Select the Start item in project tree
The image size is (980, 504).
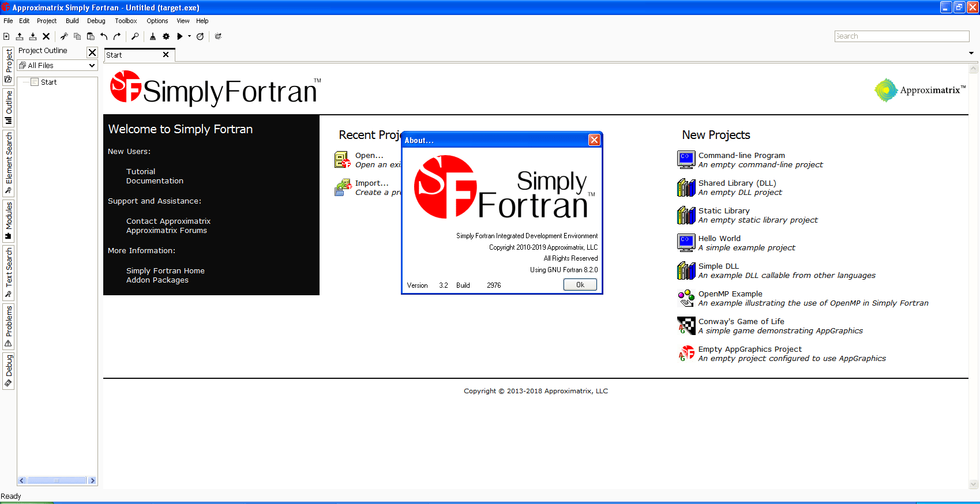pos(48,82)
